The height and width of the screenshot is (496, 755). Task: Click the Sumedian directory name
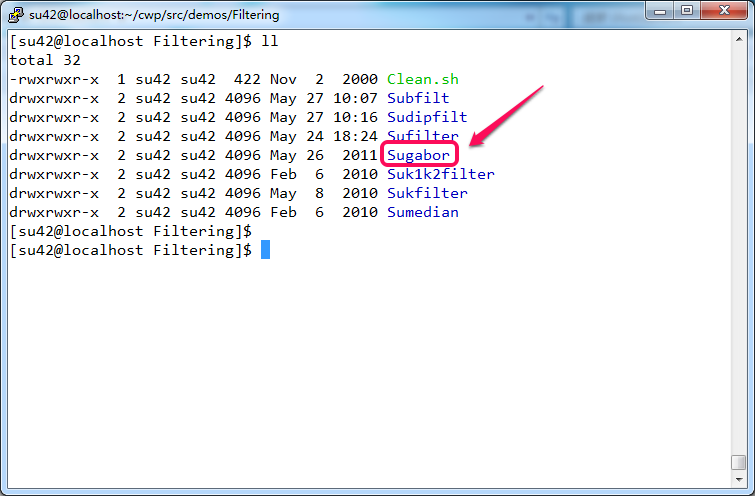(423, 212)
